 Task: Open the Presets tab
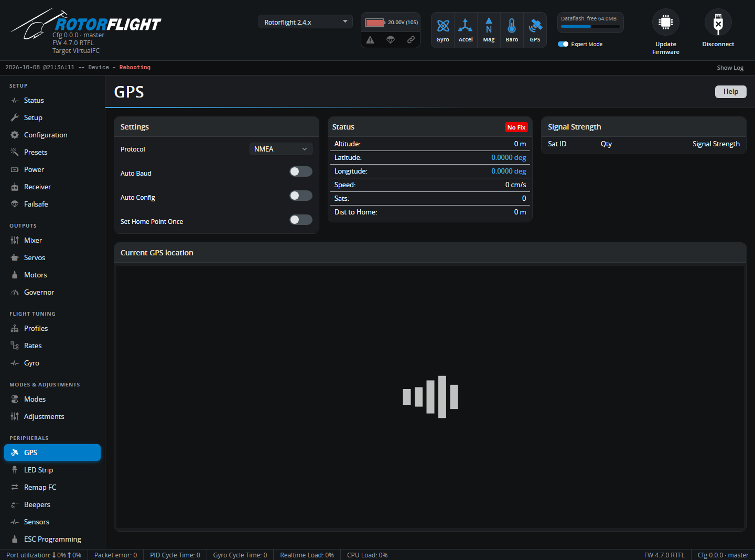click(x=52, y=152)
